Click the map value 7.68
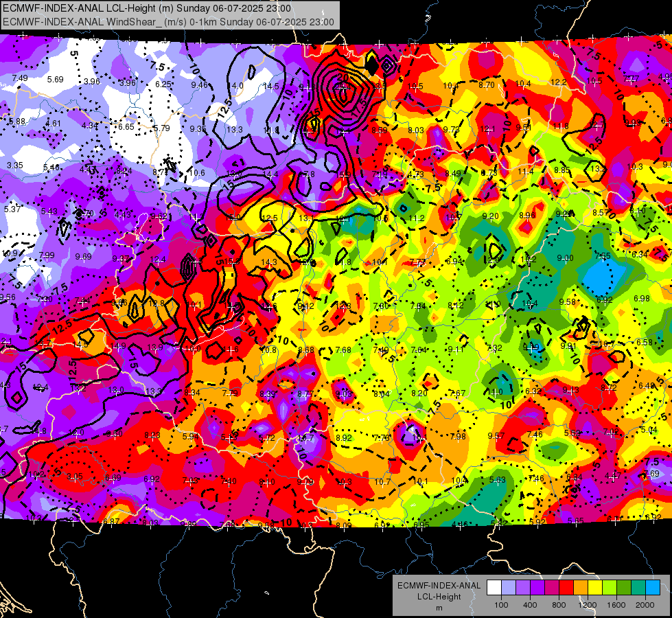This screenshot has width=672, height=618. click(x=343, y=350)
